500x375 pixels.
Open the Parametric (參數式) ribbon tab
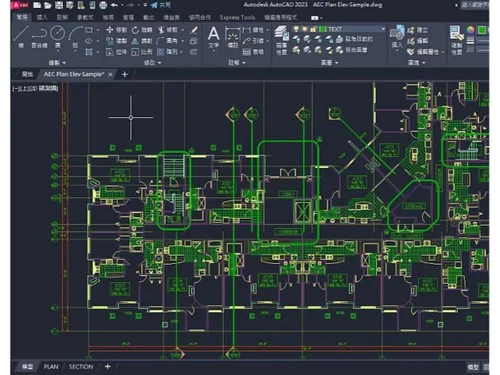[x=85, y=17]
